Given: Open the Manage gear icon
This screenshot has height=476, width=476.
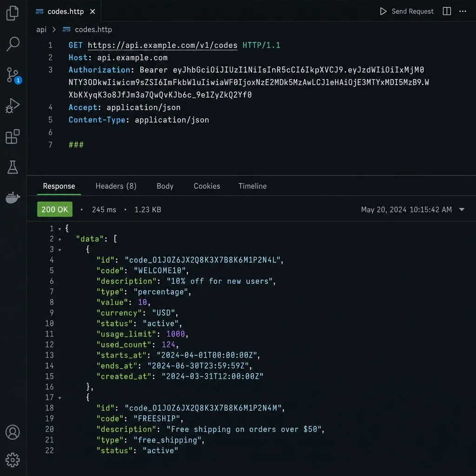Looking at the screenshot, I should click(13, 460).
